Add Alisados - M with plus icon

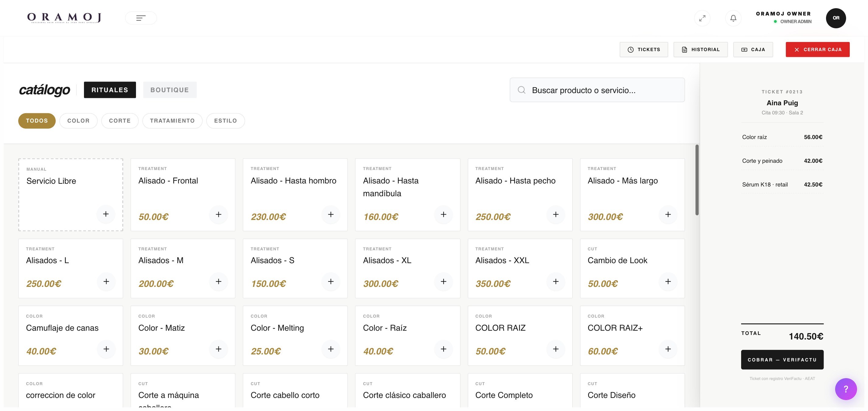[x=218, y=282]
